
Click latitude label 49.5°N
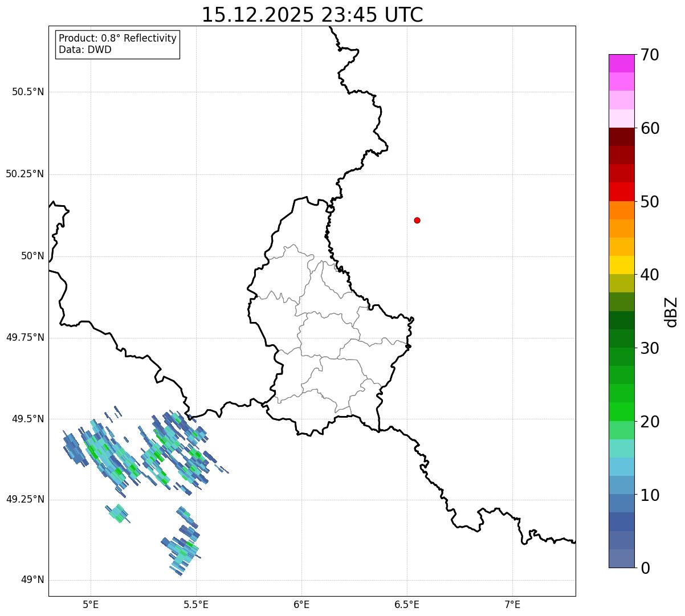point(27,419)
